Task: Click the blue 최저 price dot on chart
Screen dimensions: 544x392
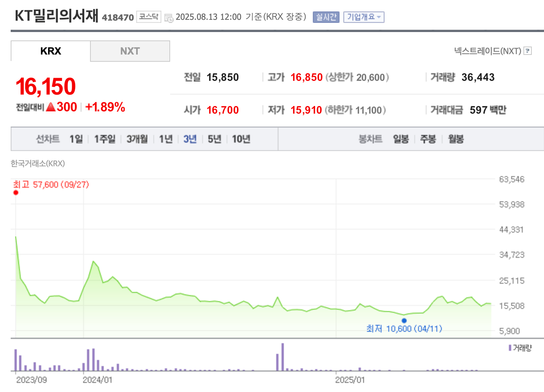Action: click(404, 321)
